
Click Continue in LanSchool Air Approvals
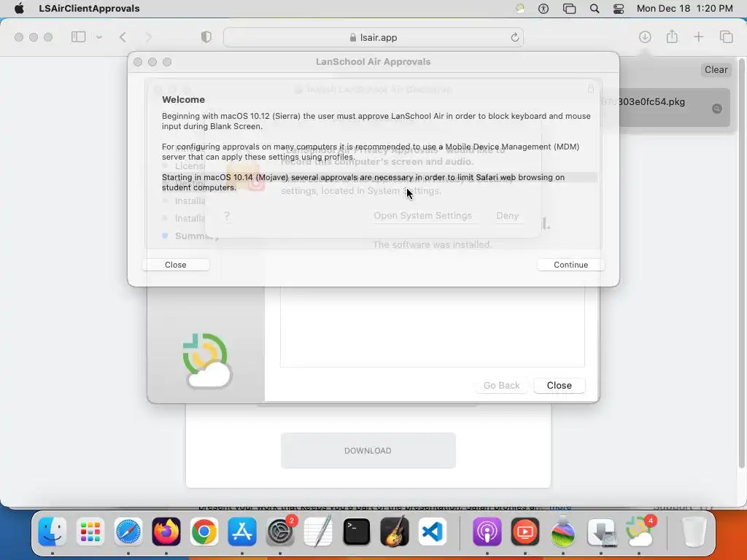[x=570, y=265]
